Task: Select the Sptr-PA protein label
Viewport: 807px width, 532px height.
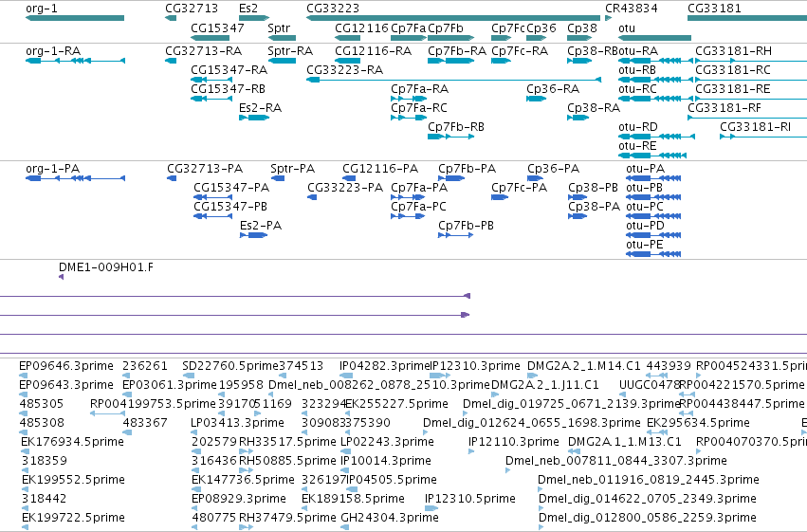Action: pyautogui.click(x=292, y=169)
